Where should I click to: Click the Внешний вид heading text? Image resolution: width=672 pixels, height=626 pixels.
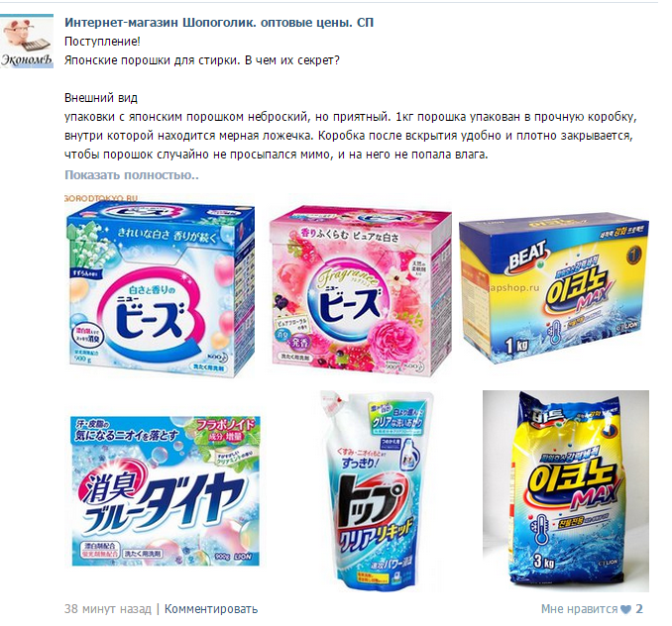coord(101,98)
